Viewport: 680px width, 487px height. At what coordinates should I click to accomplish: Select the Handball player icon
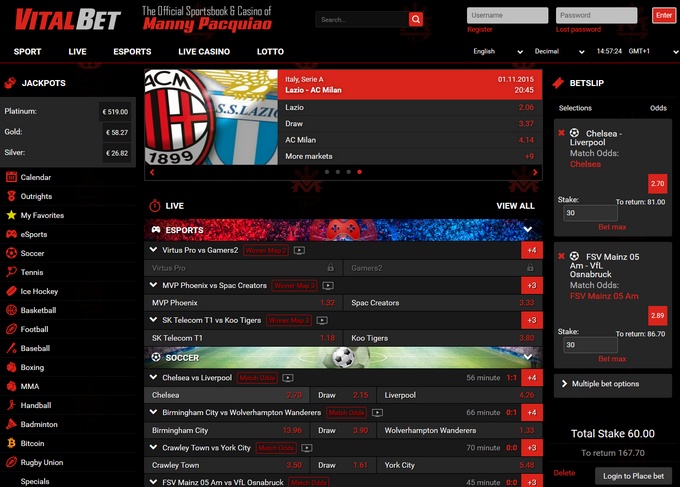[x=11, y=405]
